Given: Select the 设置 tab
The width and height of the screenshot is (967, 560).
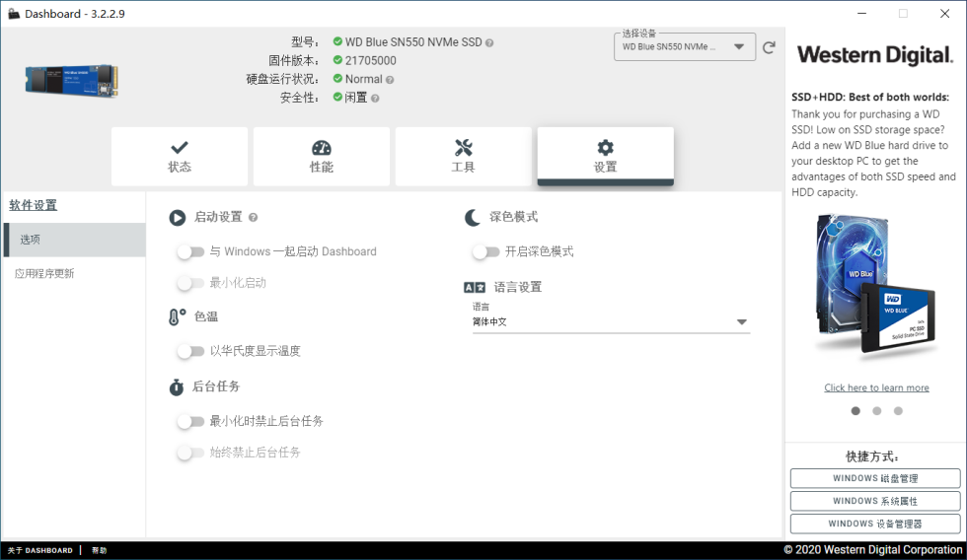Looking at the screenshot, I should (605, 157).
